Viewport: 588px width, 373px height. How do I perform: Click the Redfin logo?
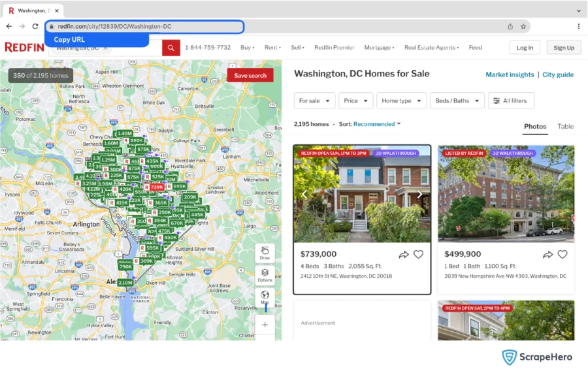[24, 48]
